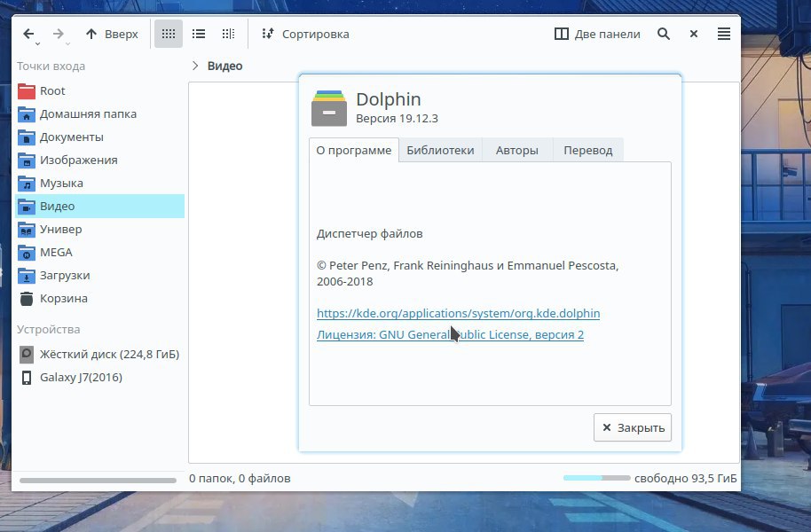Open the GNU General Public License link
Image resolution: width=811 pixels, height=532 pixels.
click(x=450, y=334)
